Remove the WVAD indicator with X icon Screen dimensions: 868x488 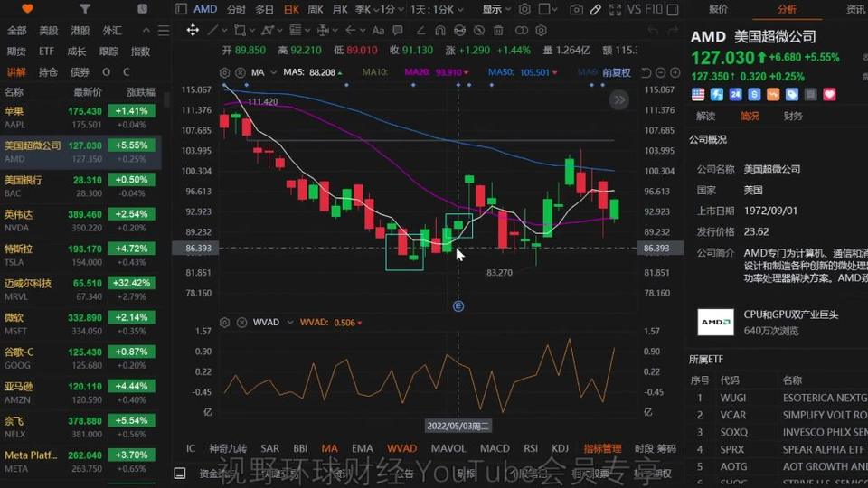pyautogui.click(x=242, y=322)
